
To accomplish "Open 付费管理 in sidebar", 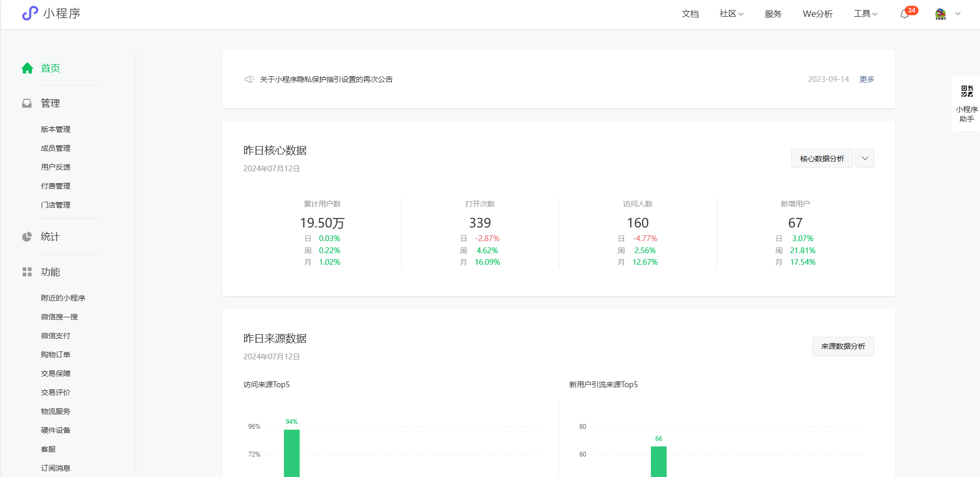I will [56, 186].
